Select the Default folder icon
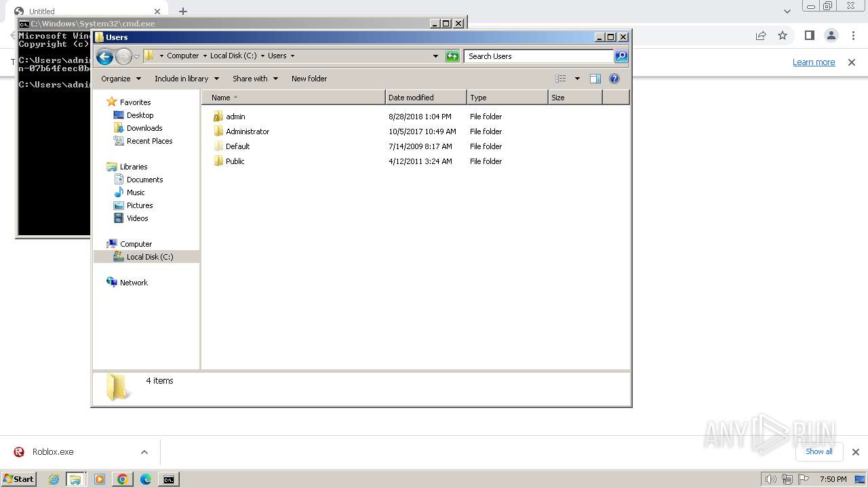This screenshot has width=868, height=488. [x=218, y=146]
